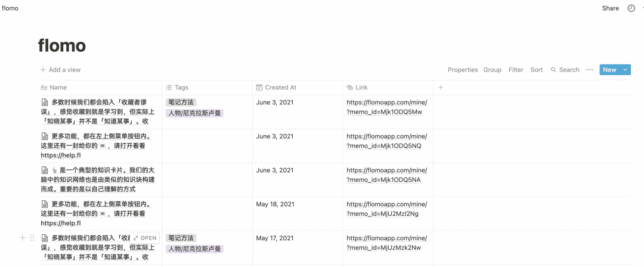Click the flomo page heading
The width and height of the screenshot is (644, 267).
pyautogui.click(x=61, y=46)
